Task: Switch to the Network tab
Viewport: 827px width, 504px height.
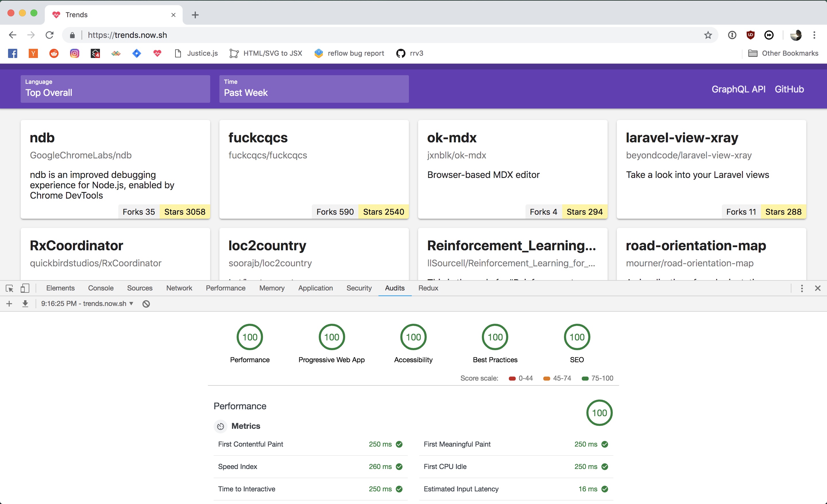Action: (179, 288)
